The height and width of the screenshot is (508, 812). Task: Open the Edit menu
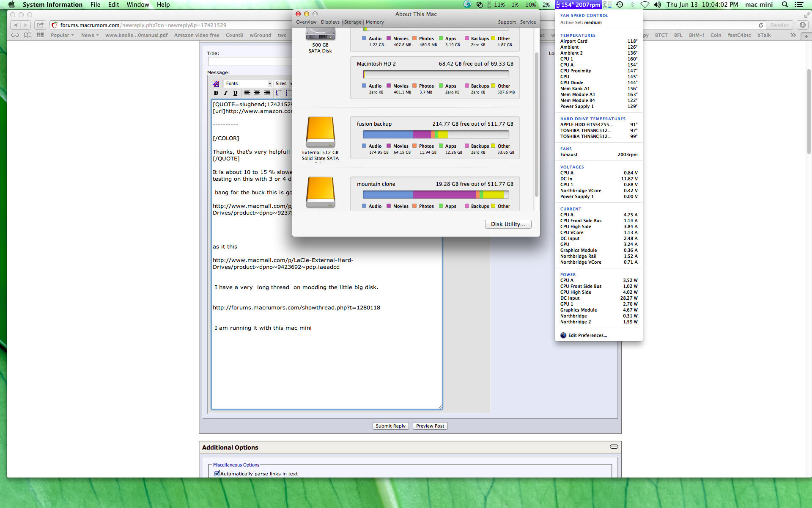pyautogui.click(x=113, y=5)
